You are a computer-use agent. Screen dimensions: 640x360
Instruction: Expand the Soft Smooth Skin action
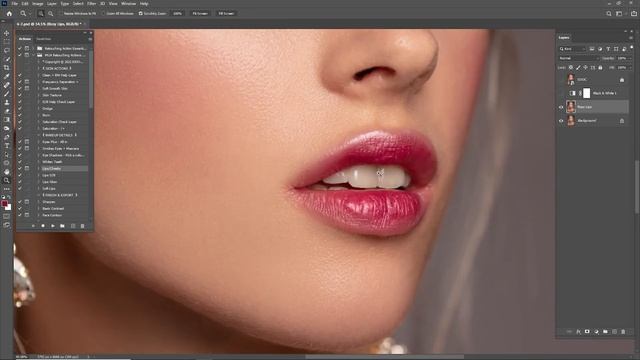click(x=39, y=89)
